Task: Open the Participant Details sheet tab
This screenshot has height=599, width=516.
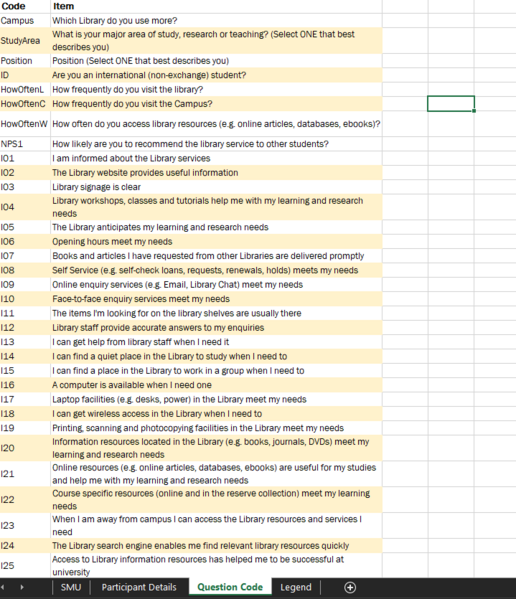Action: pos(139,587)
